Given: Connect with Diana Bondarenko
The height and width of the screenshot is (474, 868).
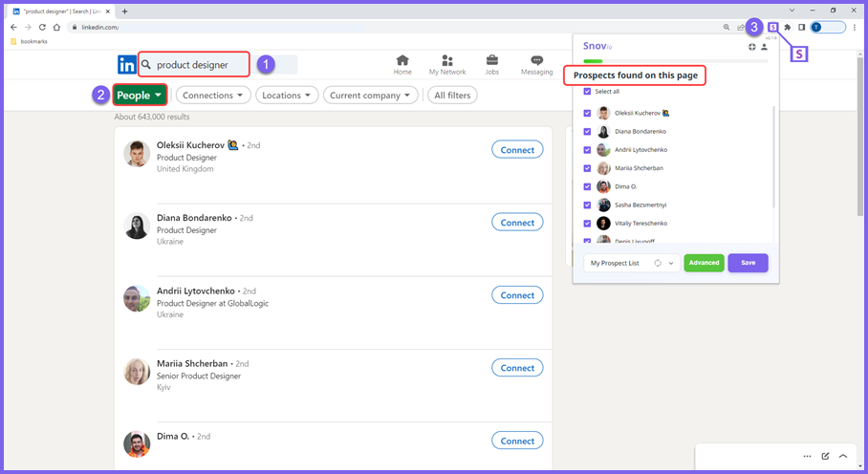Looking at the screenshot, I should click(517, 223).
